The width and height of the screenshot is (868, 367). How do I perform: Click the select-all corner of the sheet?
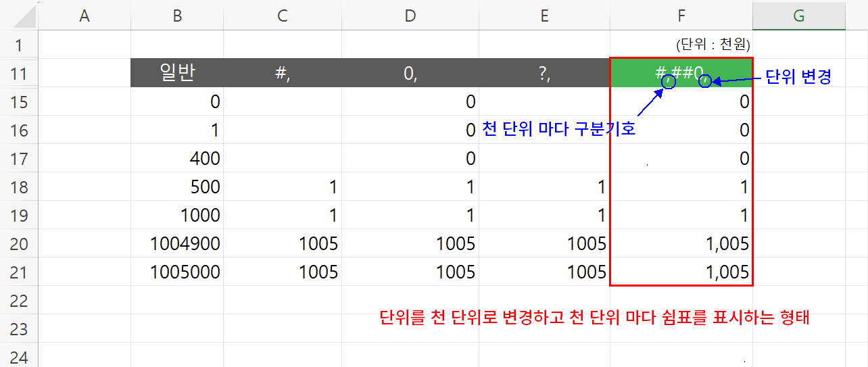pos(19,16)
